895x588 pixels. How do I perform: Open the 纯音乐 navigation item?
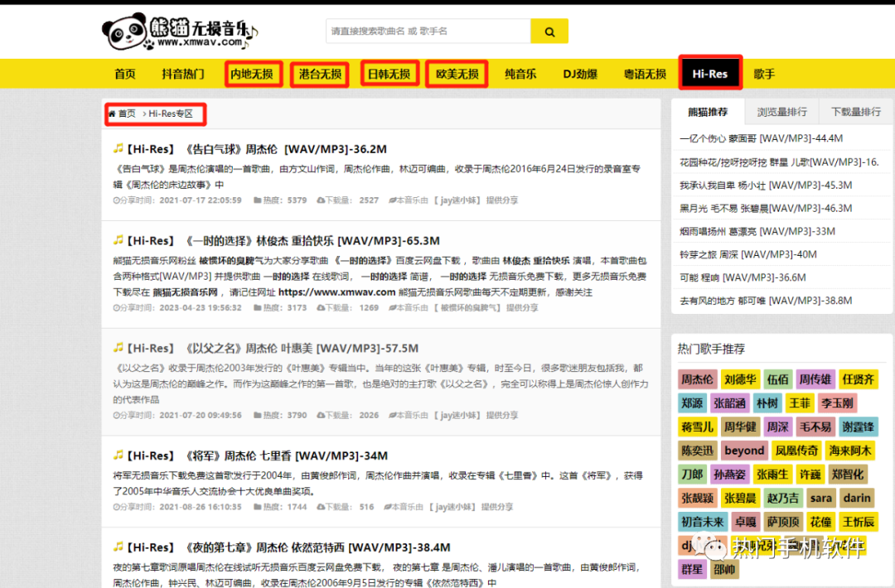point(520,74)
